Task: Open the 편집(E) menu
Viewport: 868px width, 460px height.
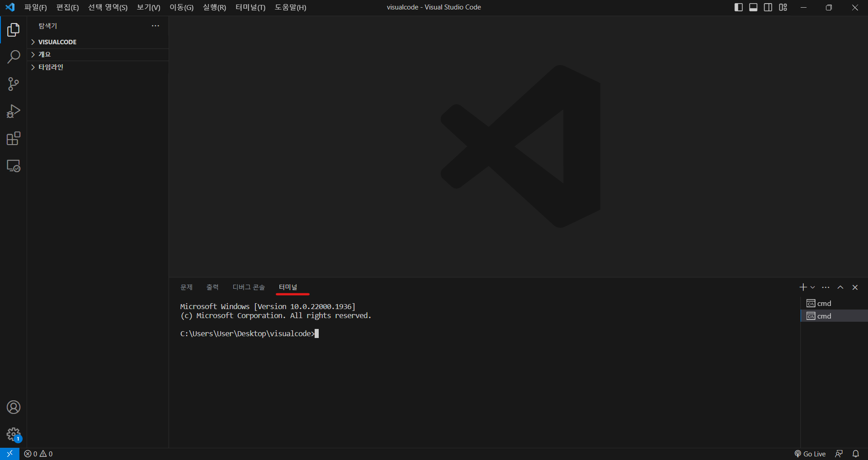Action: coord(67,7)
